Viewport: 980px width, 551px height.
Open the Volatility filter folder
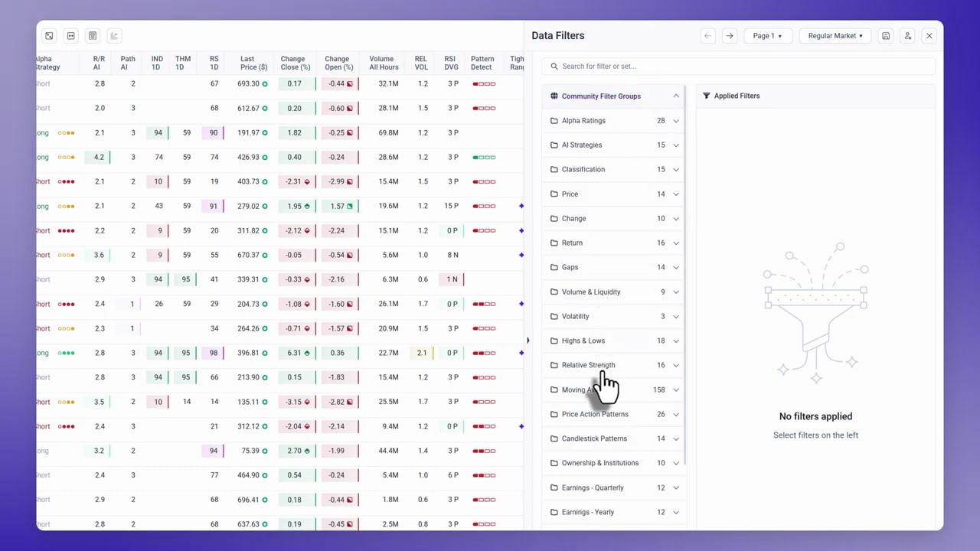click(x=613, y=316)
